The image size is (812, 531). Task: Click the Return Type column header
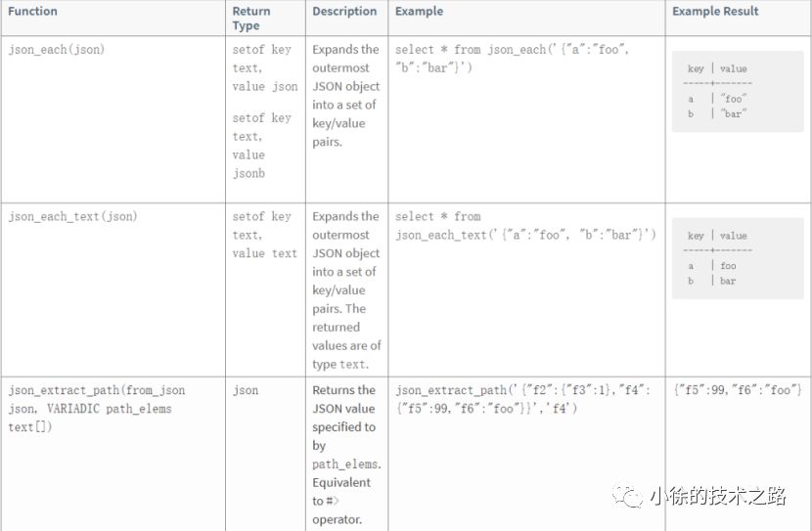251,21
